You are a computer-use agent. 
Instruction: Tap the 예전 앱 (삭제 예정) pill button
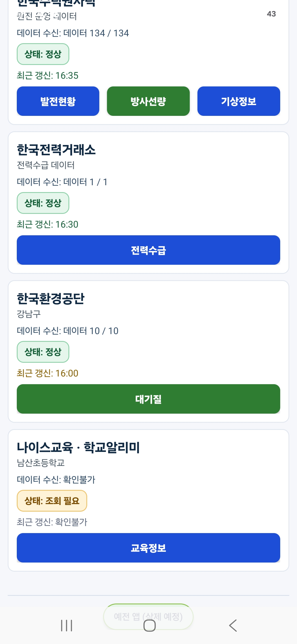(148, 617)
